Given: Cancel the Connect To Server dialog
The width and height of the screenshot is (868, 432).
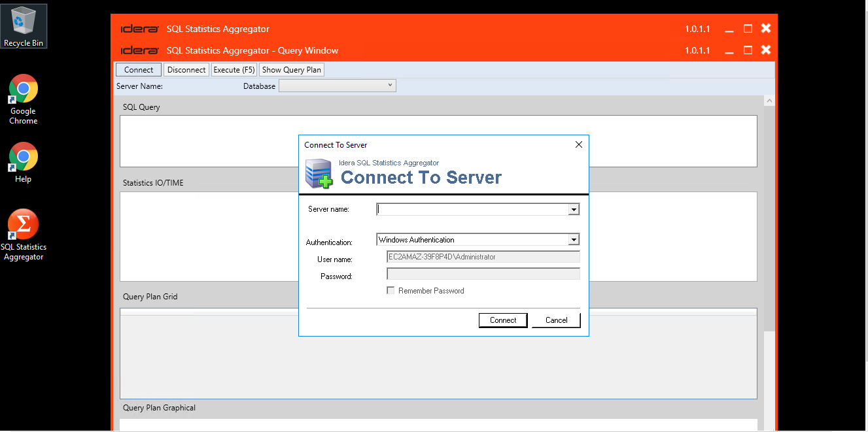Looking at the screenshot, I should coord(556,320).
